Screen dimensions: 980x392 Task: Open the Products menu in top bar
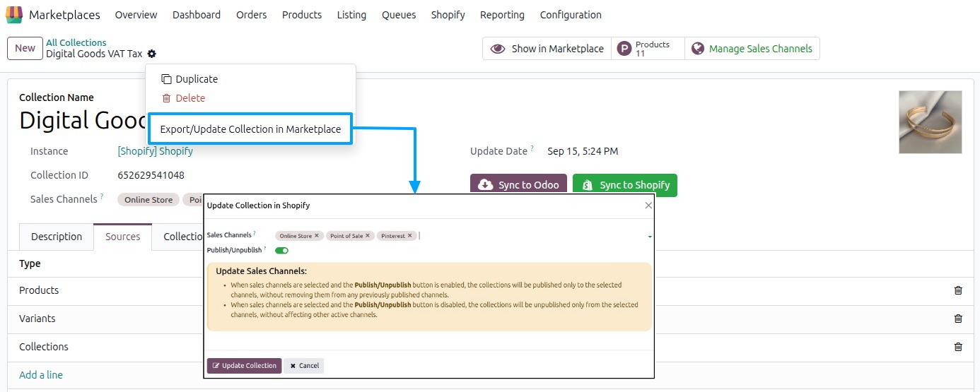[302, 15]
